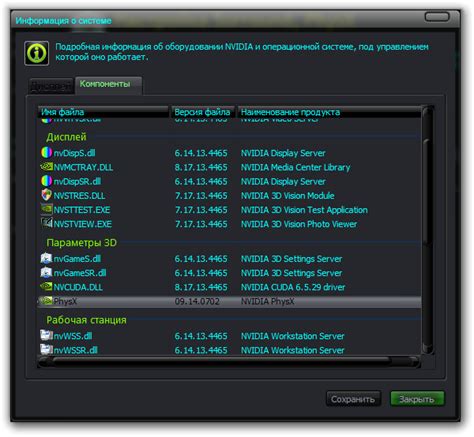Click NVIDIA CUDA 6.5.29 driver product name
The width and height of the screenshot is (474, 437).
click(x=293, y=287)
